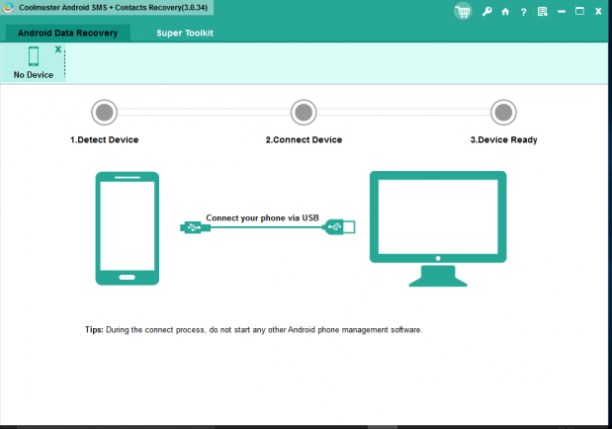Click the key register icon

coord(487,12)
